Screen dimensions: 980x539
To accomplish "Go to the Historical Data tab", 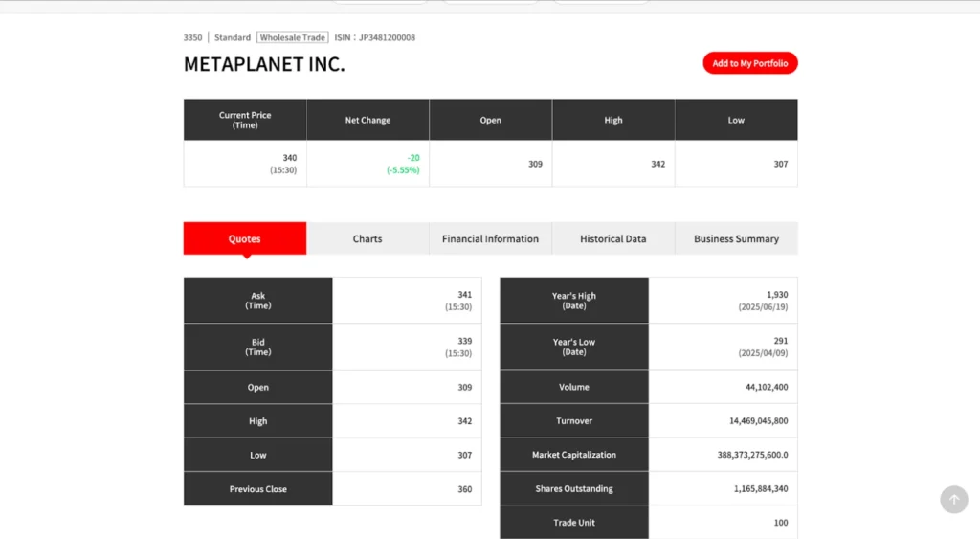I will (612, 238).
